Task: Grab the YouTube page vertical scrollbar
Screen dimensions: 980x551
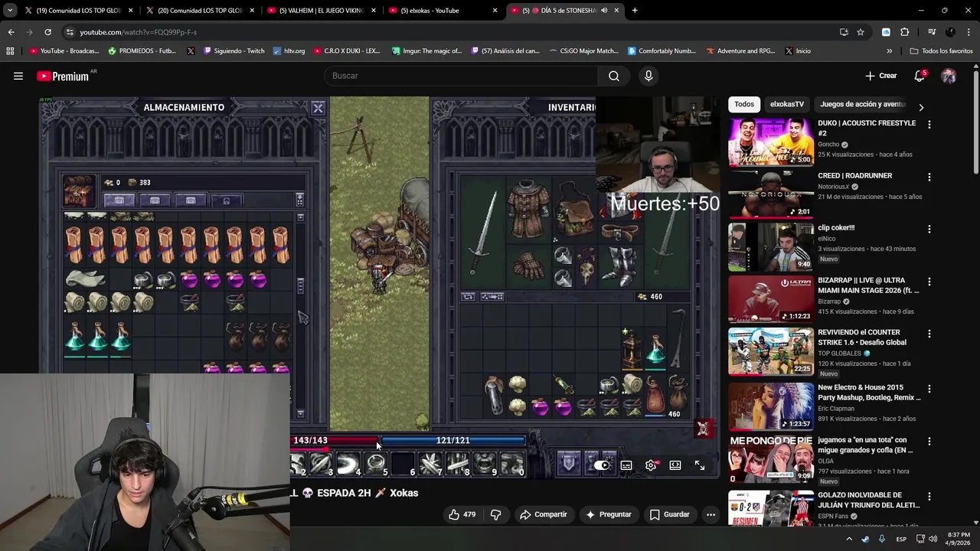Action: coord(976,122)
